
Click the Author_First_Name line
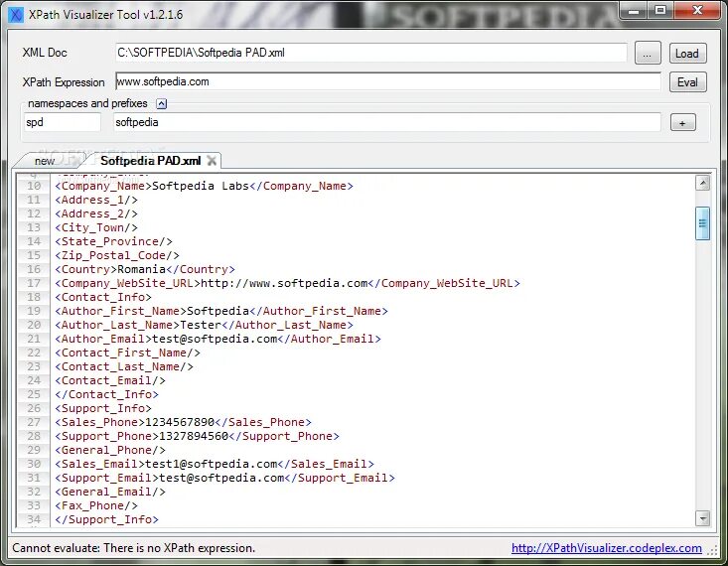(221, 312)
